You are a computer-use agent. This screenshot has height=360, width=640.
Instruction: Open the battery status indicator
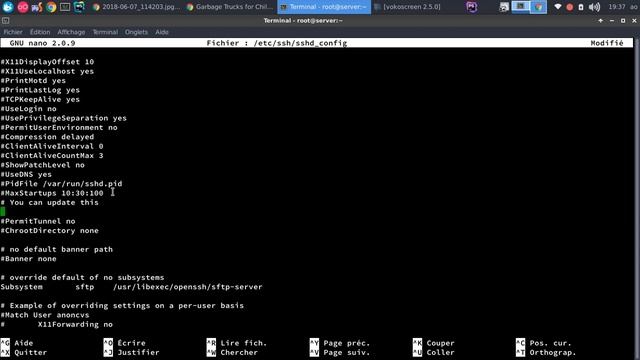[581, 7]
